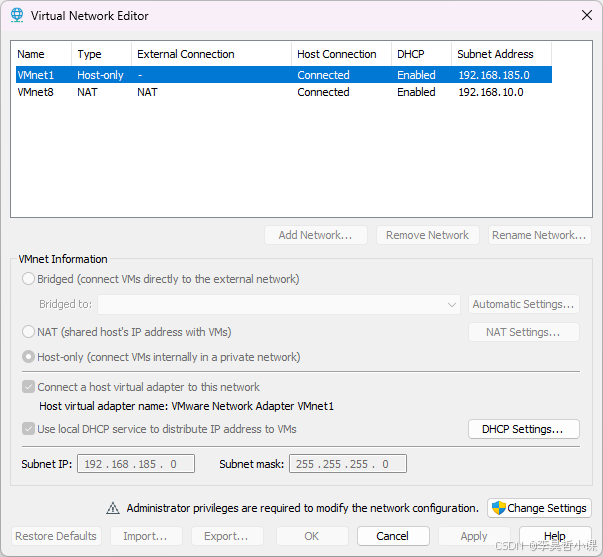Click the warning triangle icon beside administrator message
Viewport: 603px width, 557px height.
tap(113, 508)
